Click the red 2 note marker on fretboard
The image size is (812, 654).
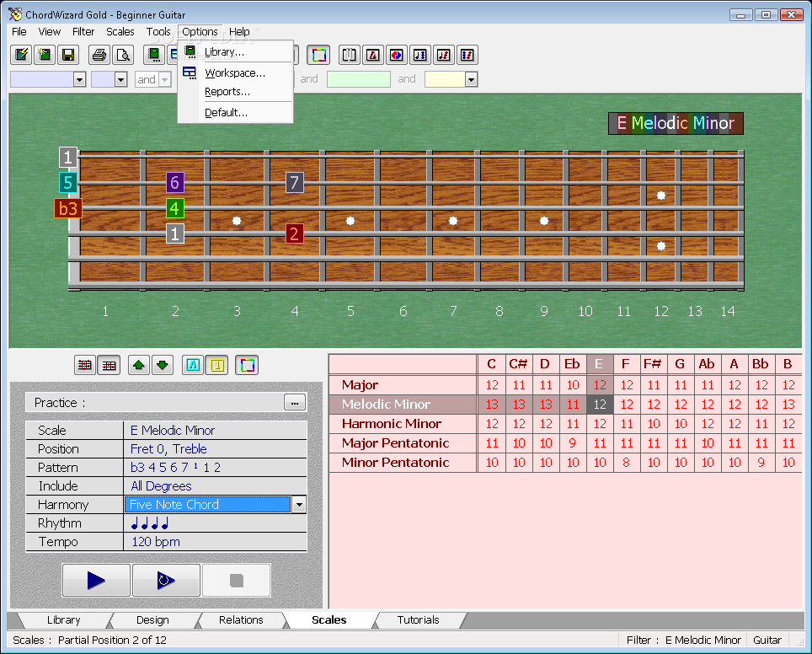coord(294,233)
